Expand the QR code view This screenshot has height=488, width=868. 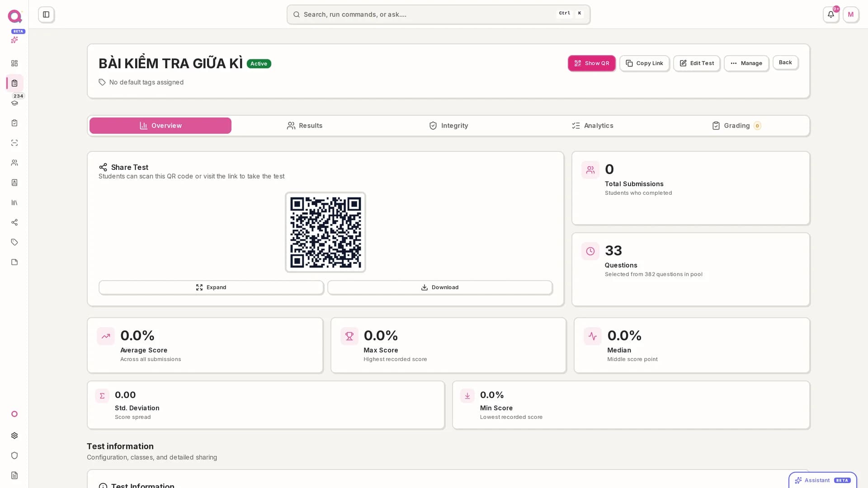pyautogui.click(x=211, y=287)
